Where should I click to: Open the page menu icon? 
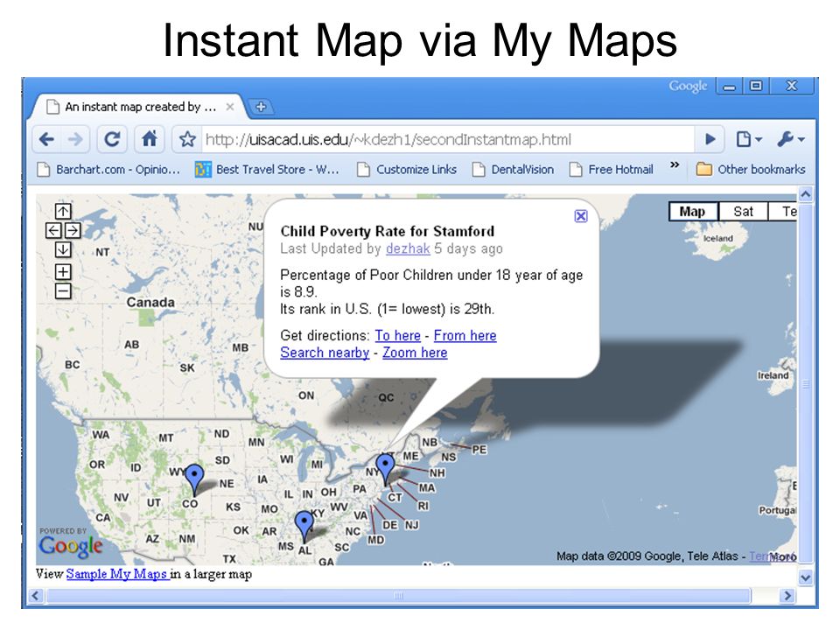(x=748, y=140)
